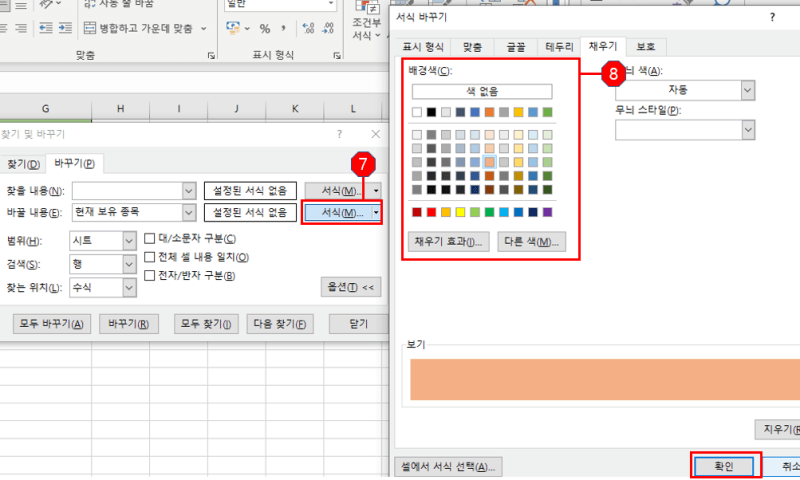
Task: Pick yellow in standard colors row
Action: click(460, 212)
